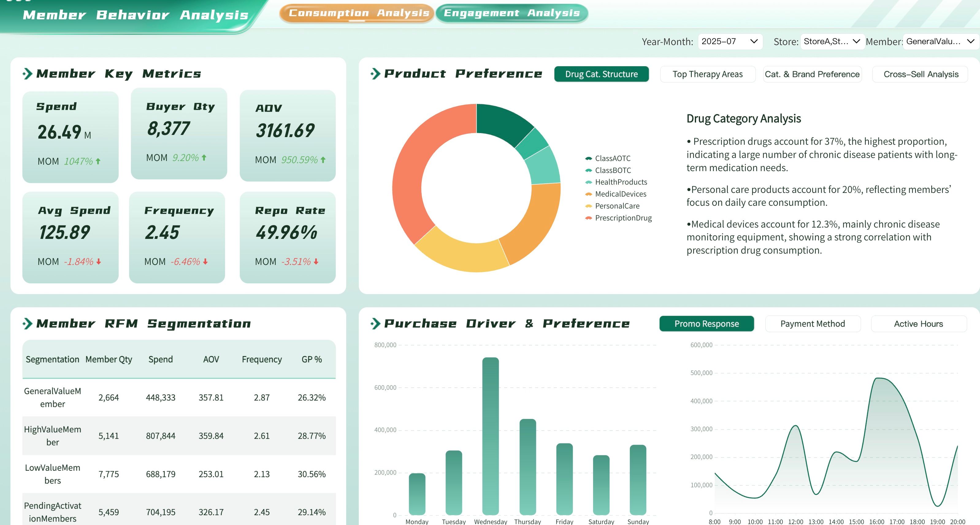
Task: Click the Product Preference arrow icon
Action: tap(375, 74)
